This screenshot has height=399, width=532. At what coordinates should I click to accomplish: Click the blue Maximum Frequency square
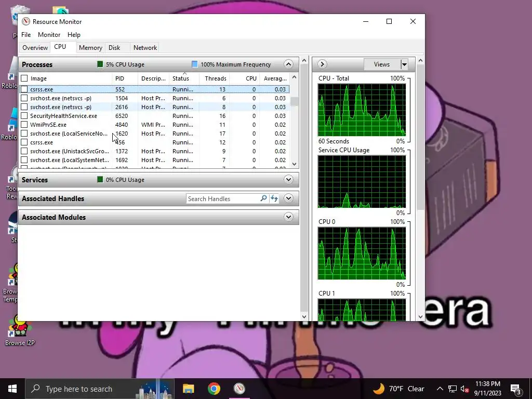coord(195,64)
